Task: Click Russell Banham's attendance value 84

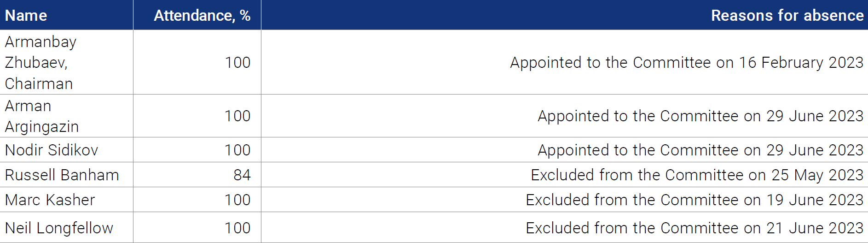Action: click(x=242, y=175)
